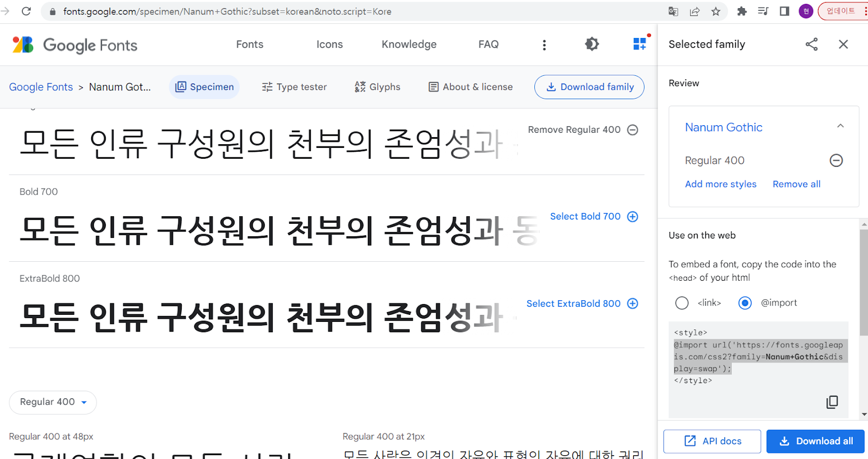Click Remove Regular 400 in specimen list
Viewport: 868px width, 459px height.
click(x=583, y=130)
